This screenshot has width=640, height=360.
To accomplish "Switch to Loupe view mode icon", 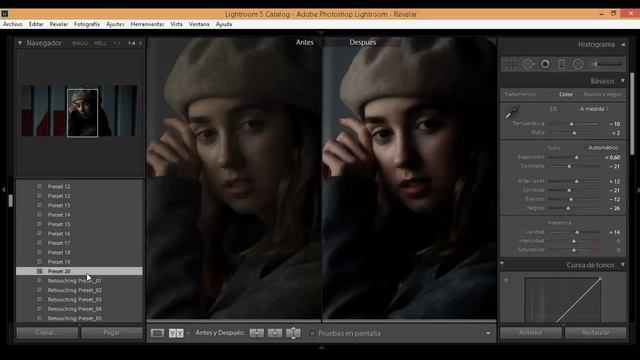I will click(x=157, y=333).
